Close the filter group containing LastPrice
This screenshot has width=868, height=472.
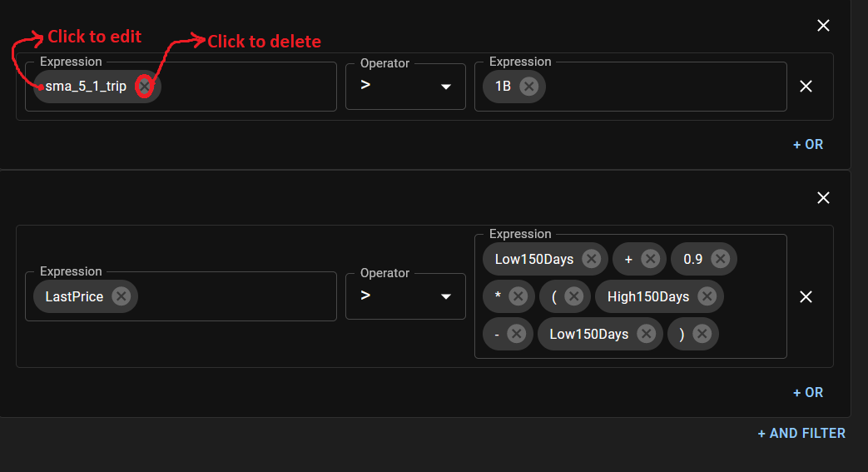pos(823,198)
